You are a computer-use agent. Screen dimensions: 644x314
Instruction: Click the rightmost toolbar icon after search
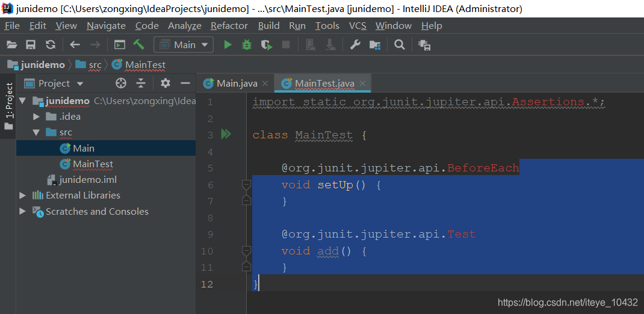point(424,45)
